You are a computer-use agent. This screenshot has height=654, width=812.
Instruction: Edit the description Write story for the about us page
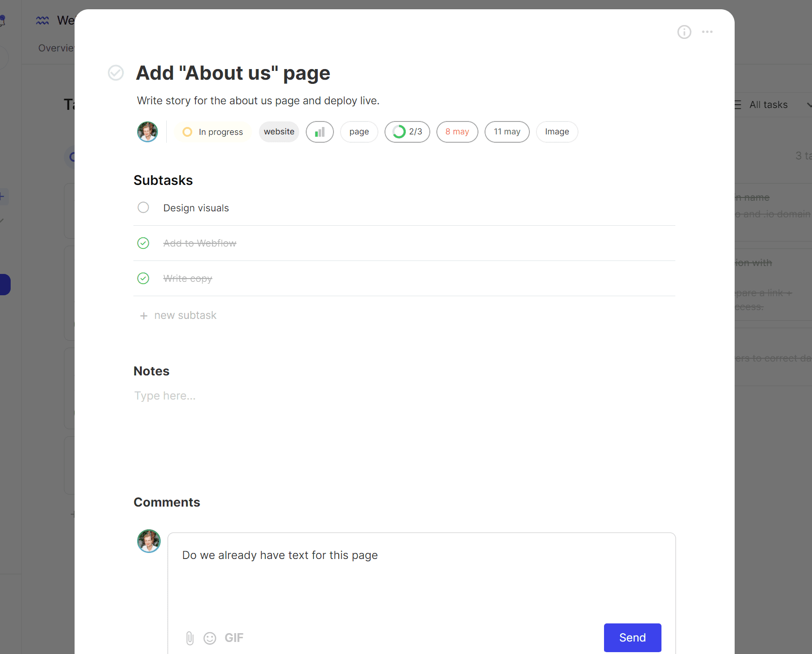pos(258,101)
